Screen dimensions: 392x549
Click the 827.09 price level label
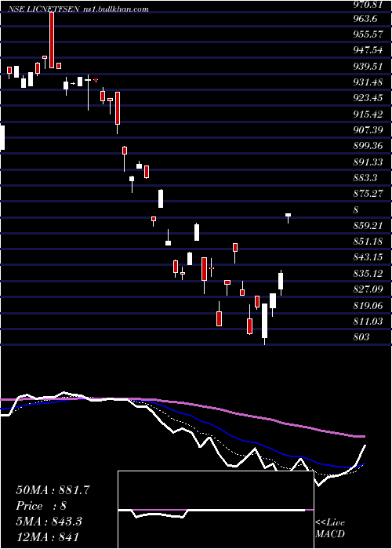(x=368, y=289)
